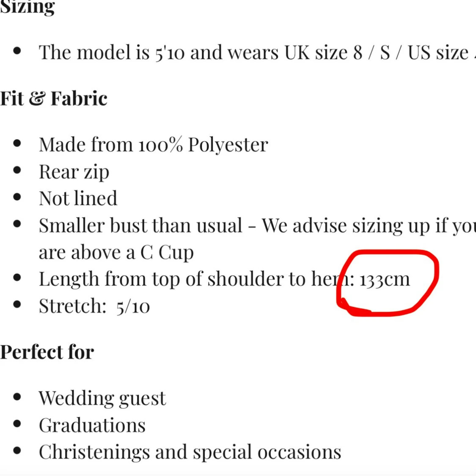Screen dimensions: 476x476
Task: Click "Smaller bust than usual" text
Action: click(140, 226)
